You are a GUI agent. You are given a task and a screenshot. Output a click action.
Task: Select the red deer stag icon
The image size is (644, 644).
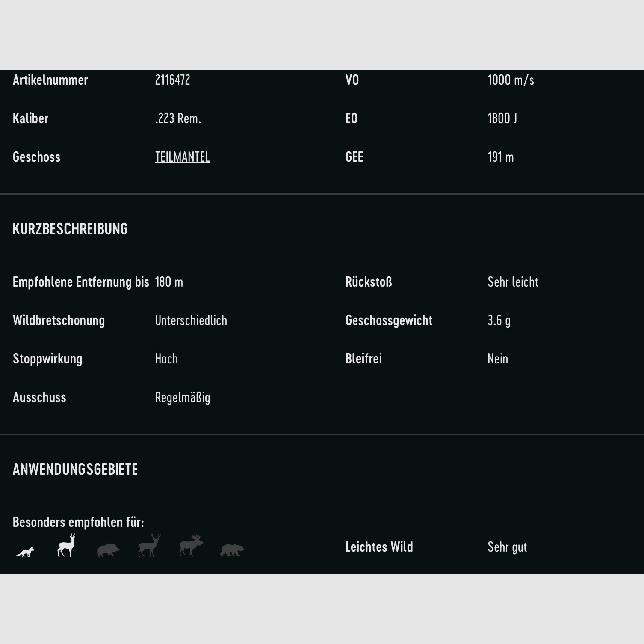tap(149, 546)
